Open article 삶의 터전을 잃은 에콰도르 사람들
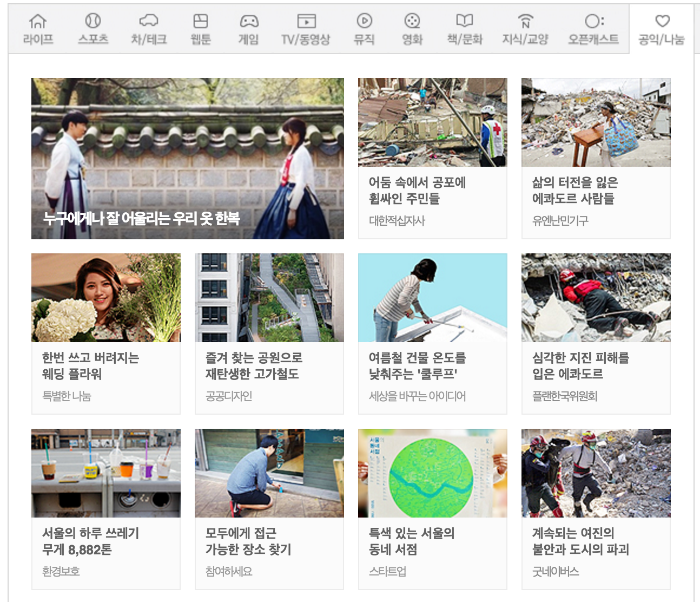 tap(596, 159)
